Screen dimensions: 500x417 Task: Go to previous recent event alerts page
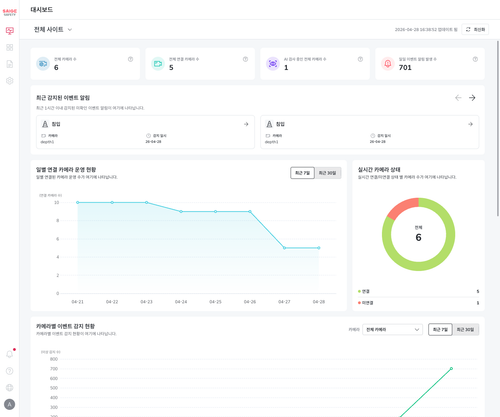pos(458,98)
